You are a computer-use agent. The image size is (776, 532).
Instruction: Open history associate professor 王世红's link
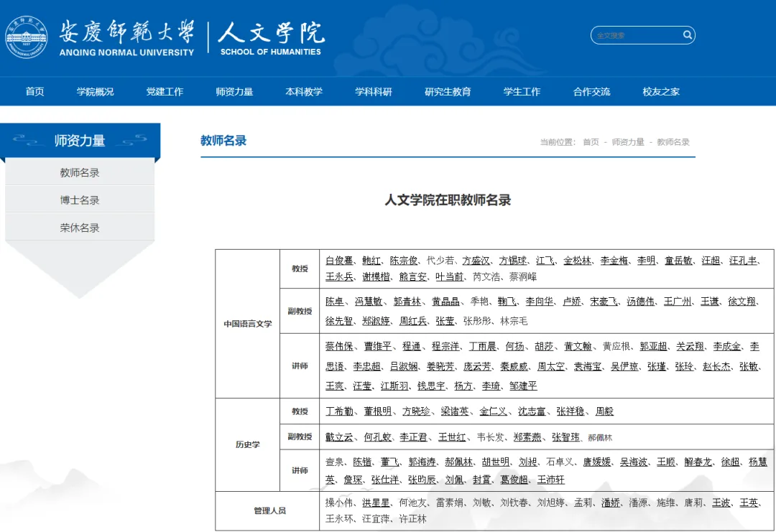(x=452, y=437)
